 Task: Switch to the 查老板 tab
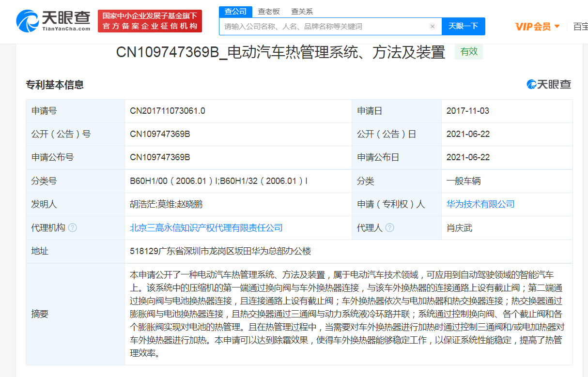pyautogui.click(x=269, y=12)
